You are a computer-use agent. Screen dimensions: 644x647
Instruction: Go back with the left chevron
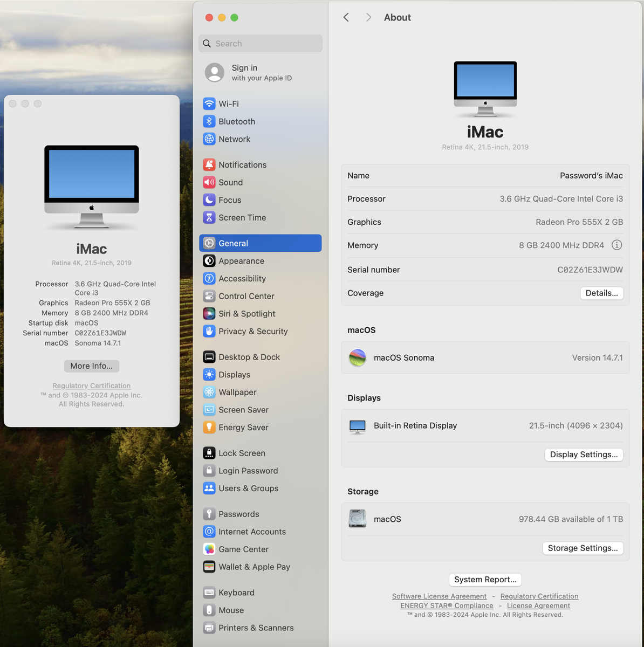tap(346, 17)
